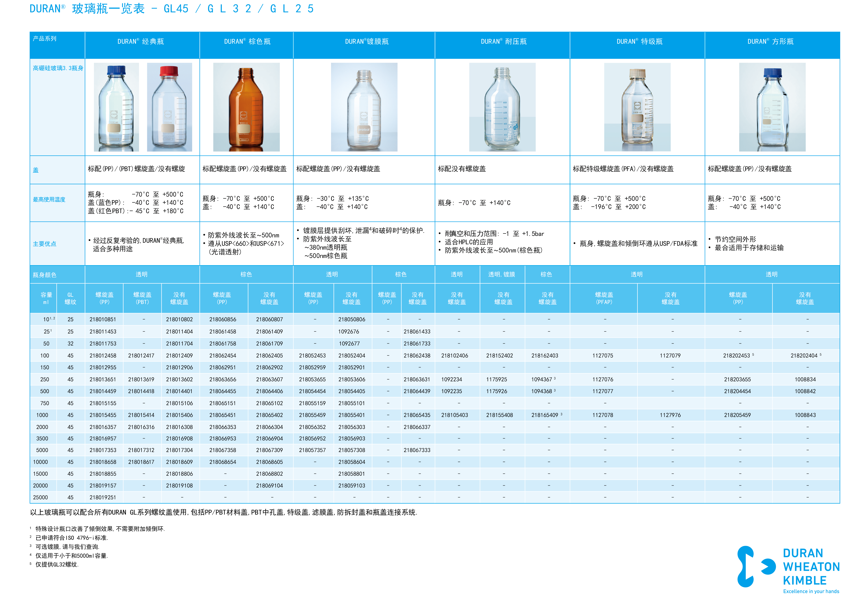Click the '螺旋盖 (PFAP)' column header
Image resolution: width=868 pixels, height=594 pixels.
pos(604,298)
